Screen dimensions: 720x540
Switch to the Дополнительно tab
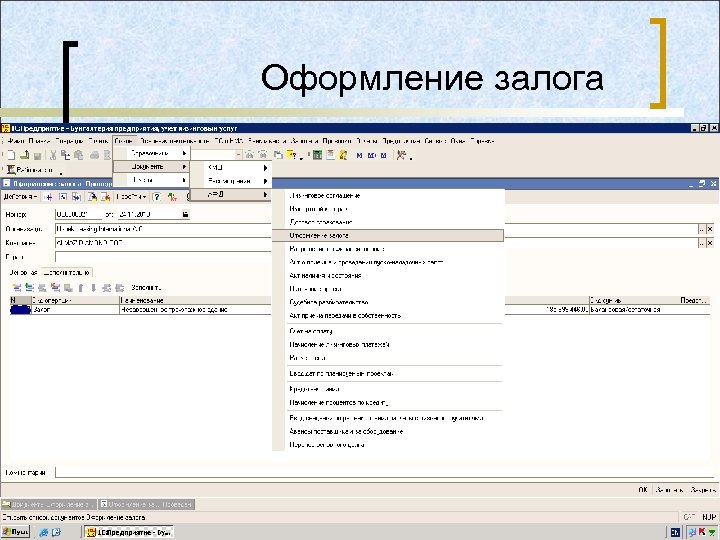click(67, 273)
